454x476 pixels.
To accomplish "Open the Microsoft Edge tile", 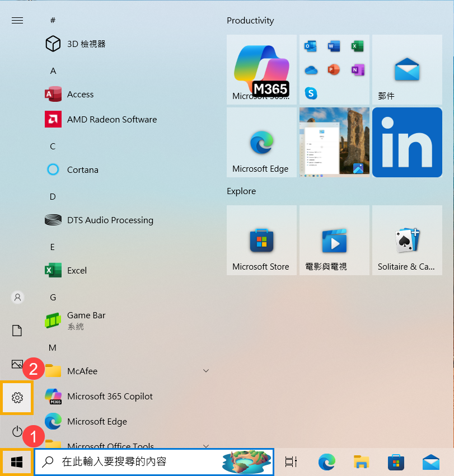I will (x=261, y=143).
